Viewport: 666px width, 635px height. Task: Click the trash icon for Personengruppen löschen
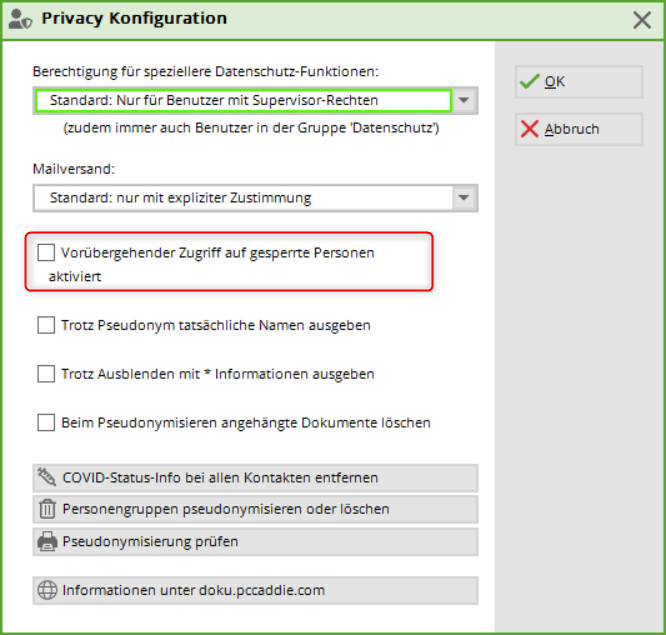[x=47, y=509]
